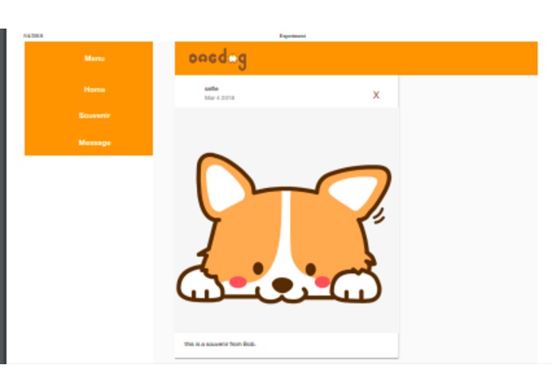552x392 pixels.
Task: Go to Home in the sidebar
Action: [x=95, y=90]
